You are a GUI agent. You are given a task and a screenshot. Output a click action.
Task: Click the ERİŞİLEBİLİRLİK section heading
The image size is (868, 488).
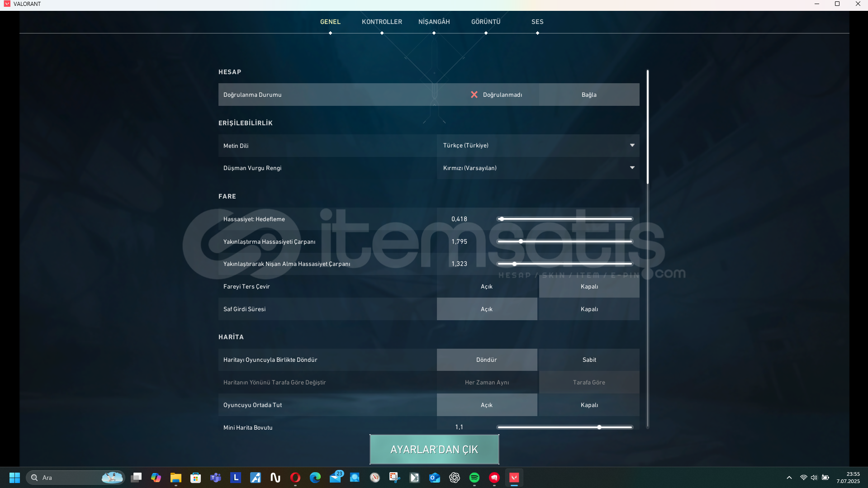pyautogui.click(x=246, y=123)
